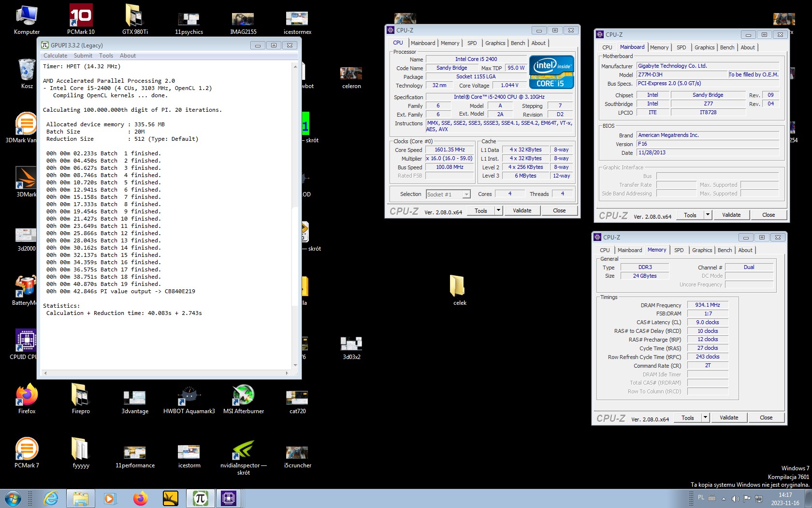Launch Firefox from the desktop

tap(27, 399)
